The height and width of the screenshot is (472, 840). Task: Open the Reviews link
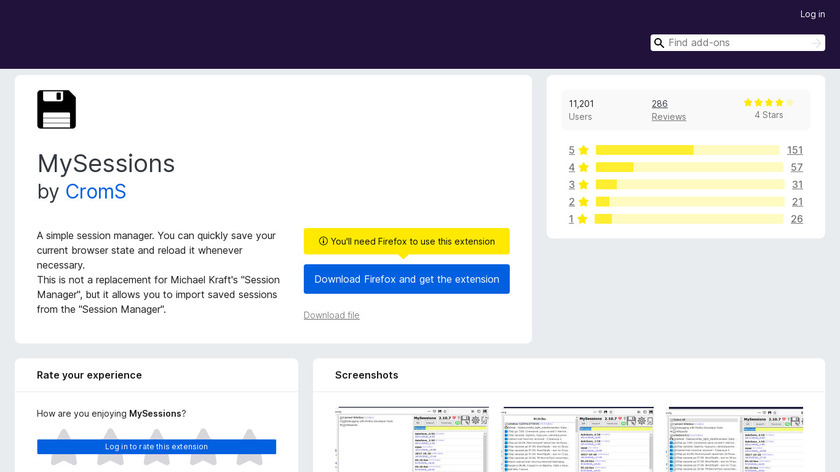pos(668,117)
